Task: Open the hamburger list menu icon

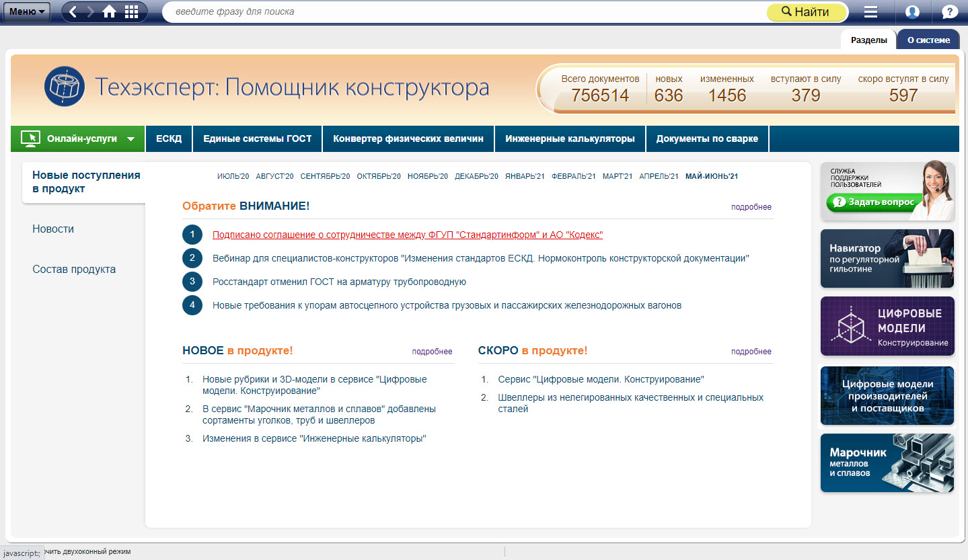Action: 870,11
